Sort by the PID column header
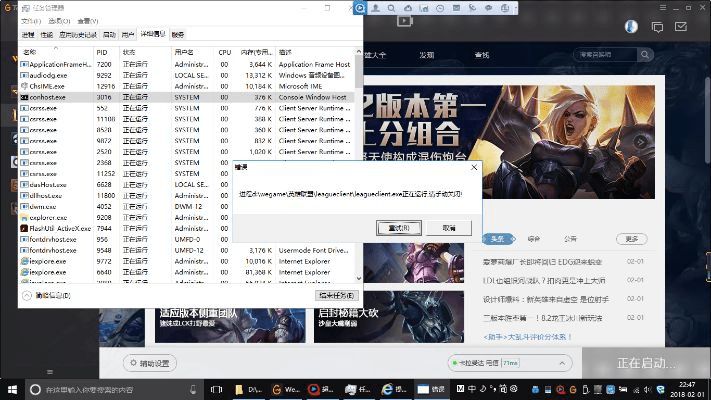This screenshot has width=711, height=400. pyautogui.click(x=107, y=52)
